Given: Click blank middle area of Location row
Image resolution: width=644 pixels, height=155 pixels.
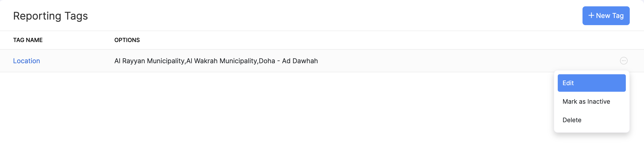Looking at the screenshot, I should 449,61.
